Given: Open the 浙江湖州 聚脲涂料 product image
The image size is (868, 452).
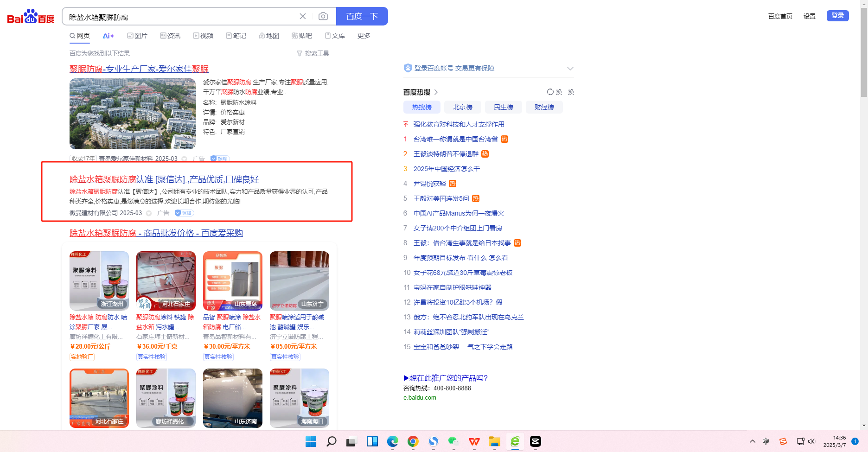Looking at the screenshot, I should tap(99, 281).
